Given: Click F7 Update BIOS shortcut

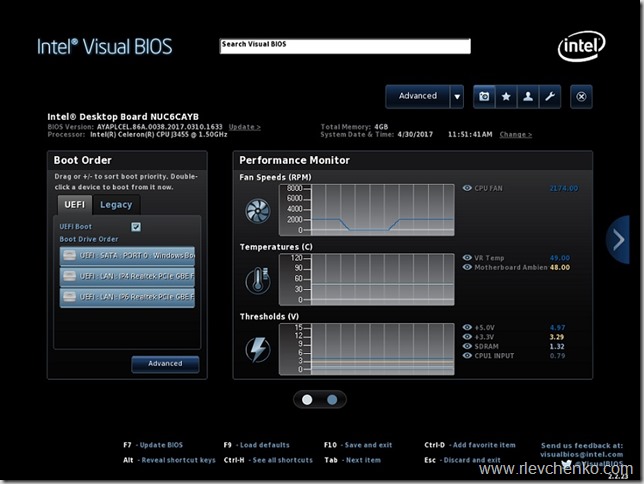Looking at the screenshot, I should (x=153, y=445).
